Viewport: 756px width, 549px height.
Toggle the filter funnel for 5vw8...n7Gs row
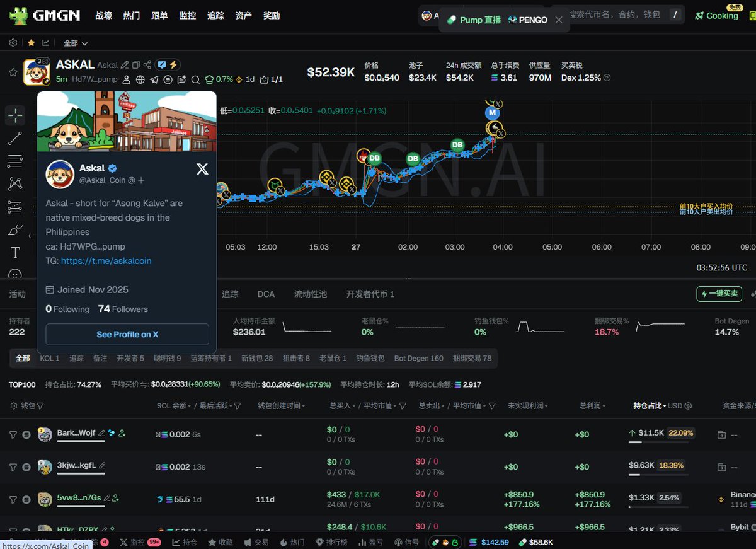(13, 499)
